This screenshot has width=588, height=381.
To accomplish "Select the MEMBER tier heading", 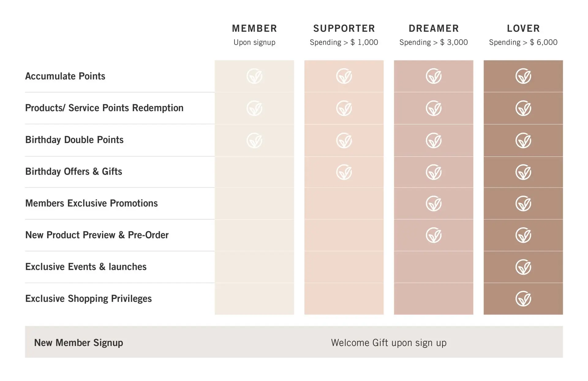I will click(254, 28).
